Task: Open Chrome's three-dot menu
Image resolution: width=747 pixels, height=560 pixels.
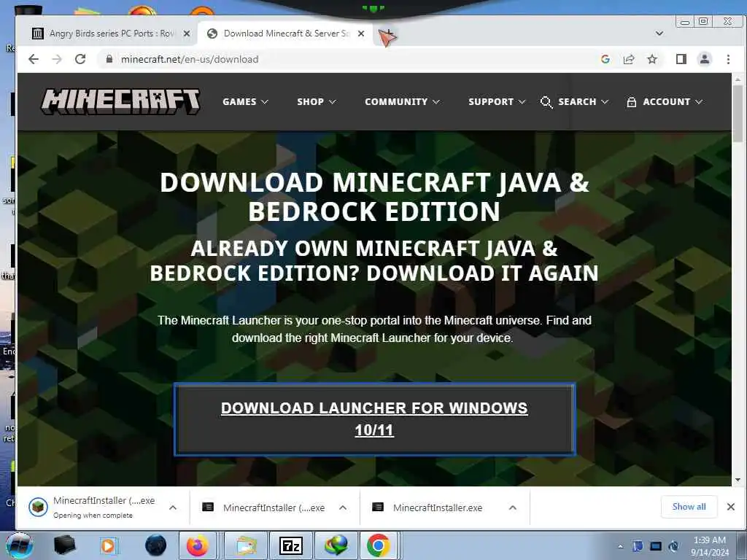Action: coord(728,59)
